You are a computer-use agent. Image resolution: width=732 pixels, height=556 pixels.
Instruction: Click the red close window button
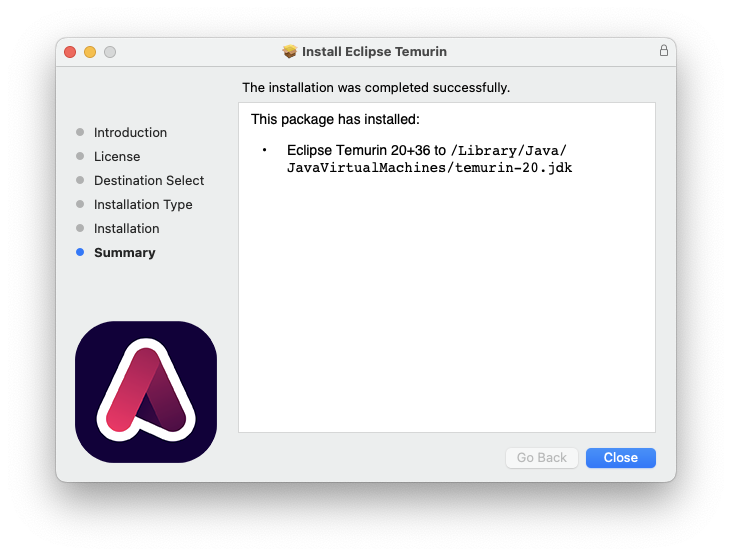tap(70, 52)
